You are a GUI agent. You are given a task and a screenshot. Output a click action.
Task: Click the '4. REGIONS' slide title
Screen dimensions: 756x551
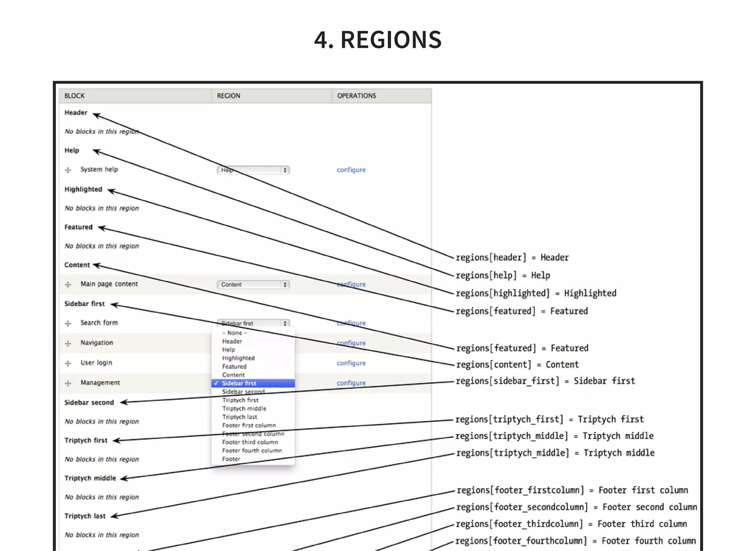378,40
